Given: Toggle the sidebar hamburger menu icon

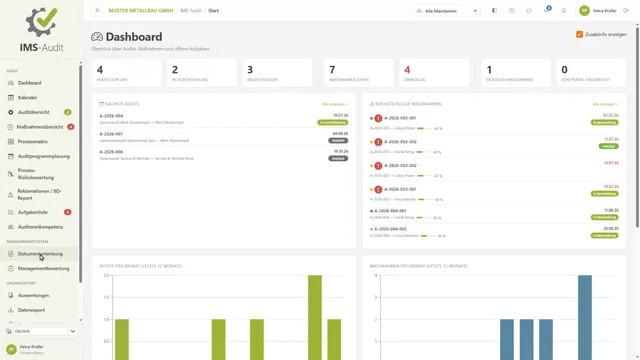Looking at the screenshot, I should coord(97,11).
